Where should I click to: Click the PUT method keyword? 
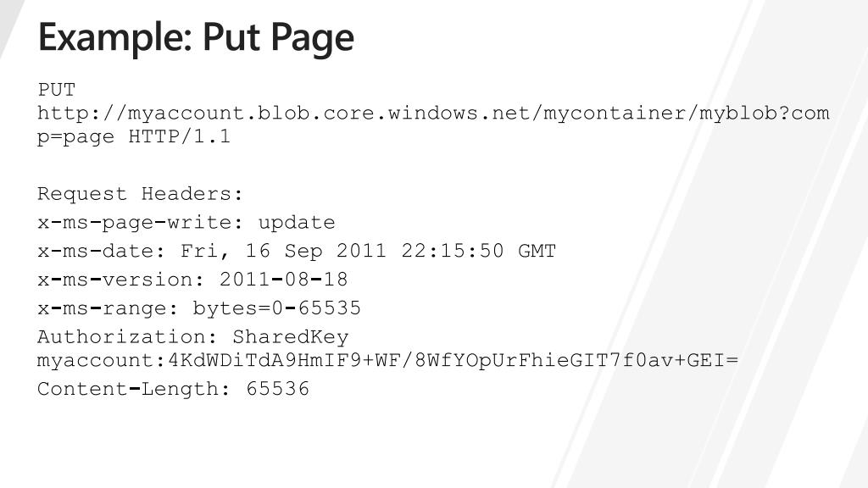[x=57, y=90]
